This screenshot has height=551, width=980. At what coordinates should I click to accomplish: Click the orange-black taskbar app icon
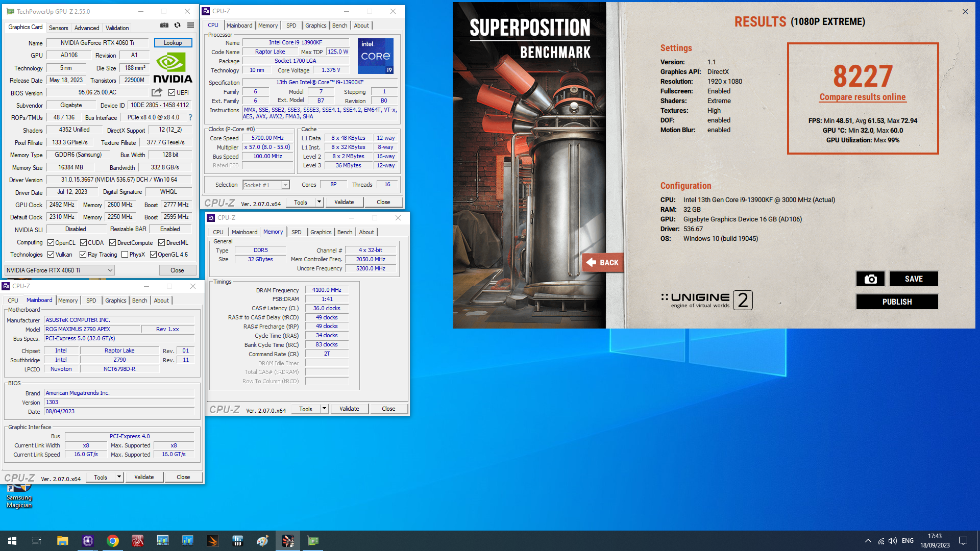(x=213, y=541)
